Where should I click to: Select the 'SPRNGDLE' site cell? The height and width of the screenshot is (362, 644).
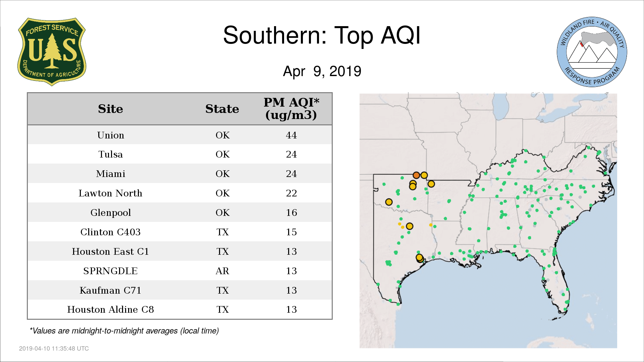tap(110, 271)
